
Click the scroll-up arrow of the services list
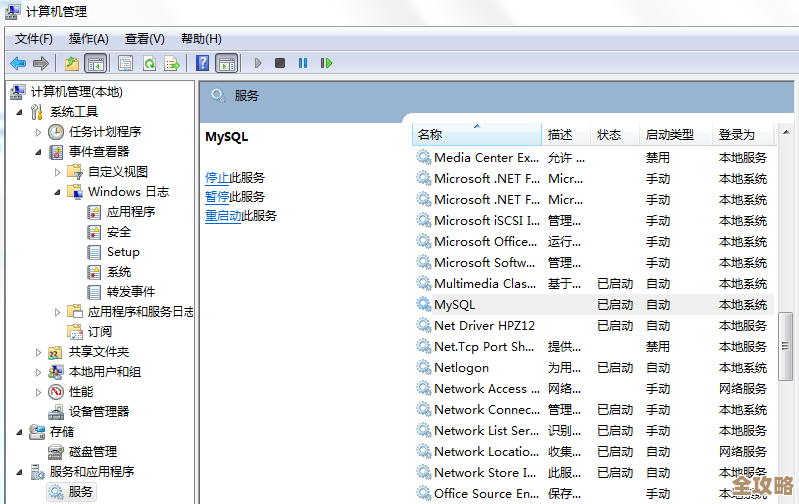[786, 132]
